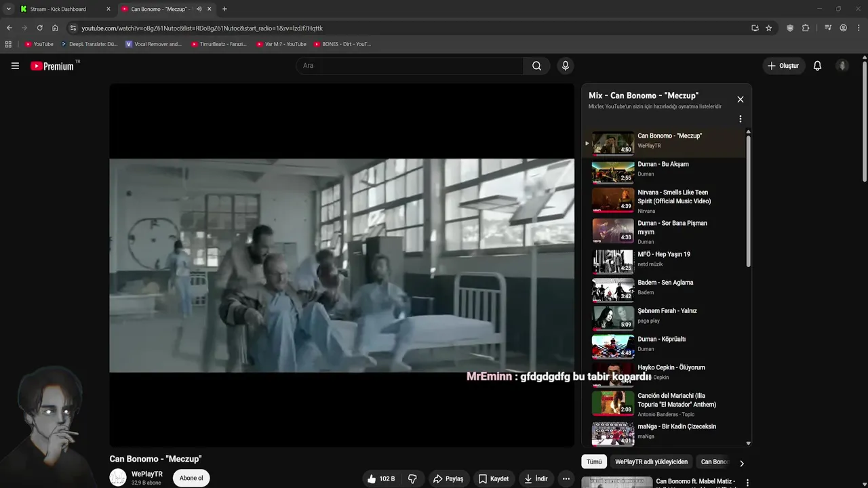The width and height of the screenshot is (868, 488).
Task: Expand chips row with right chevron
Action: coord(741,463)
